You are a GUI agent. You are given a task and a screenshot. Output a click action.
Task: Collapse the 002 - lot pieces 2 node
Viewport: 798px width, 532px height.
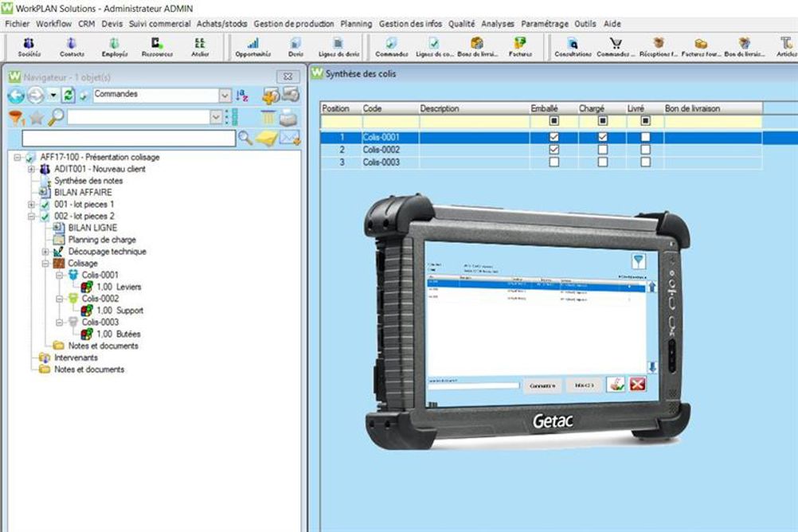coord(32,217)
